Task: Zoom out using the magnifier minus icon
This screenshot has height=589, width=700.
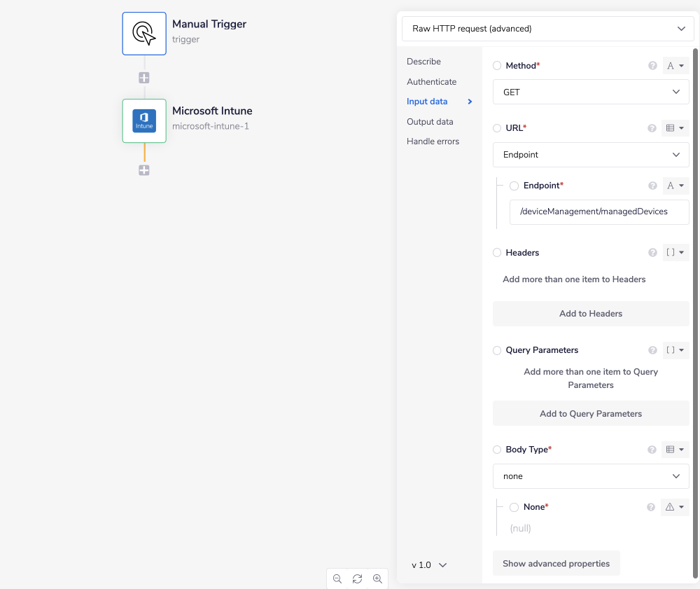Action: [x=337, y=579]
